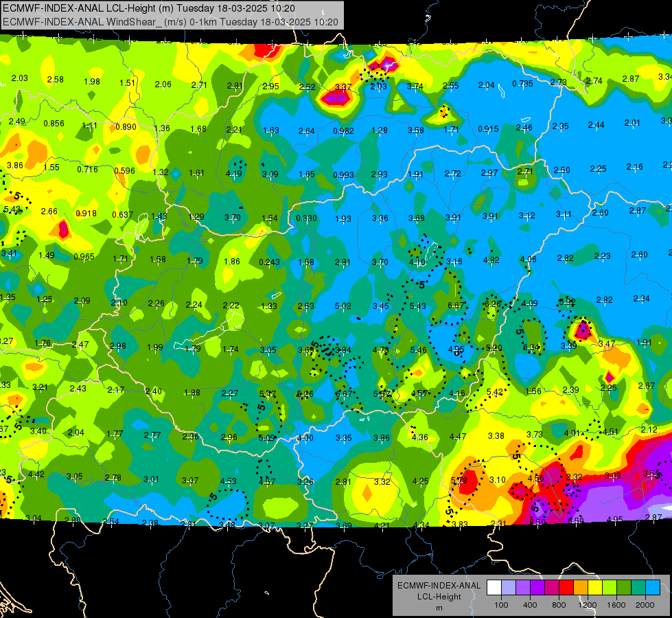Click the wind shear value 0.716

pyautogui.click(x=87, y=170)
